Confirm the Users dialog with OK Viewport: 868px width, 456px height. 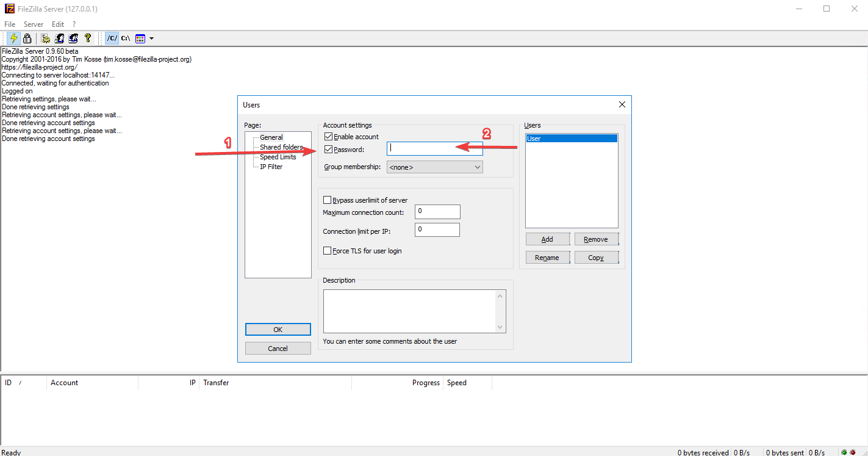(x=278, y=330)
